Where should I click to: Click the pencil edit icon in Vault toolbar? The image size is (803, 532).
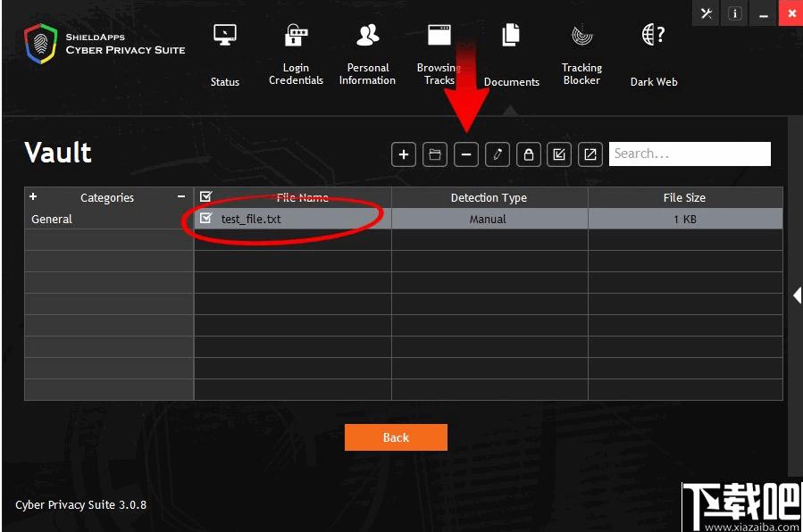[x=498, y=154]
